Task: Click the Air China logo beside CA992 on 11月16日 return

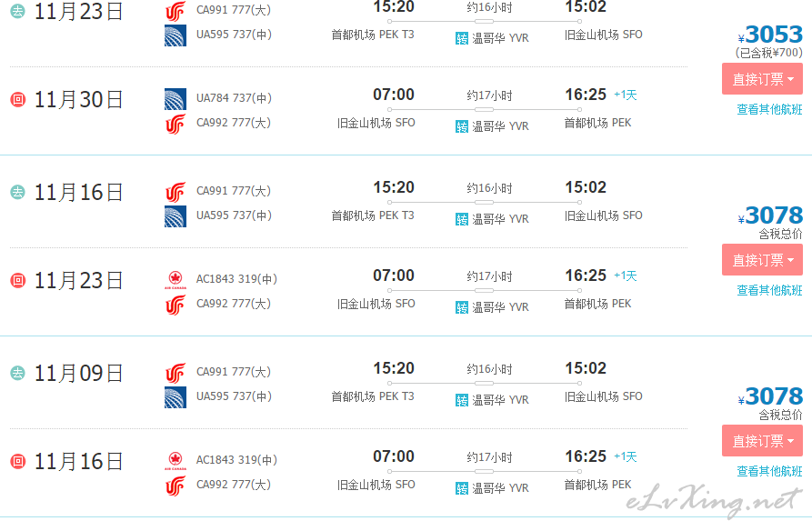Action: (175, 486)
